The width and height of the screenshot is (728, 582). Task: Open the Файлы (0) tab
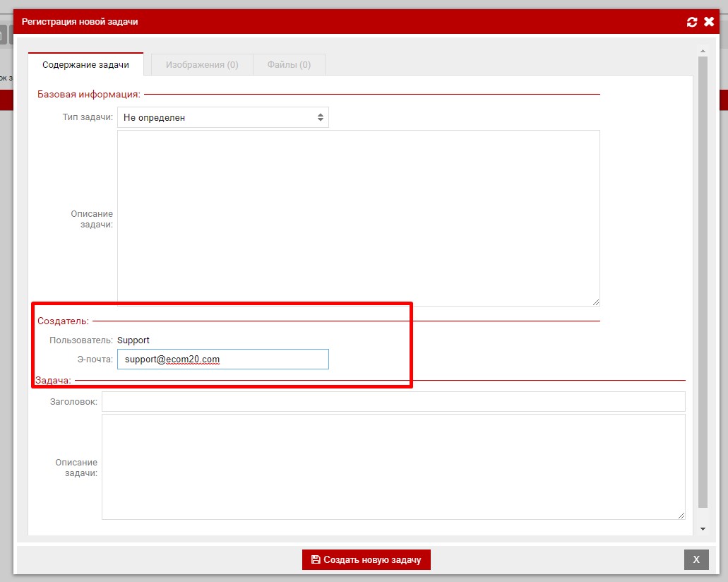pyautogui.click(x=289, y=64)
